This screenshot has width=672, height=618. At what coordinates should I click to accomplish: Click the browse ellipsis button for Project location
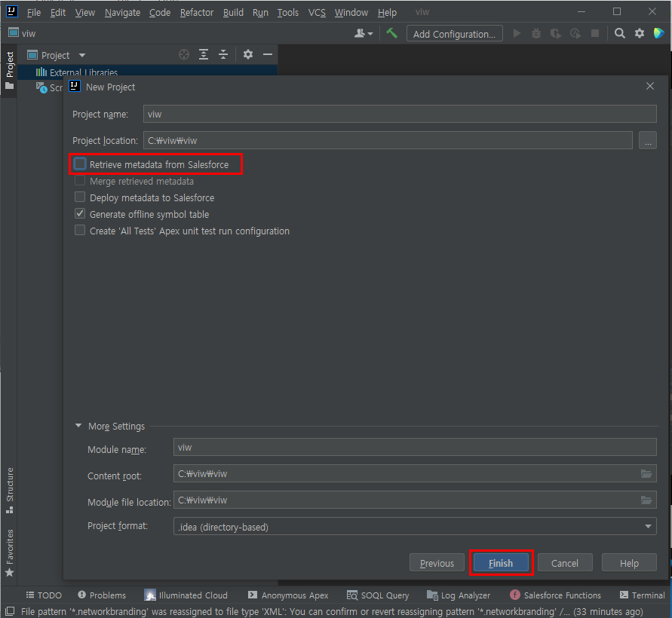pyautogui.click(x=648, y=140)
